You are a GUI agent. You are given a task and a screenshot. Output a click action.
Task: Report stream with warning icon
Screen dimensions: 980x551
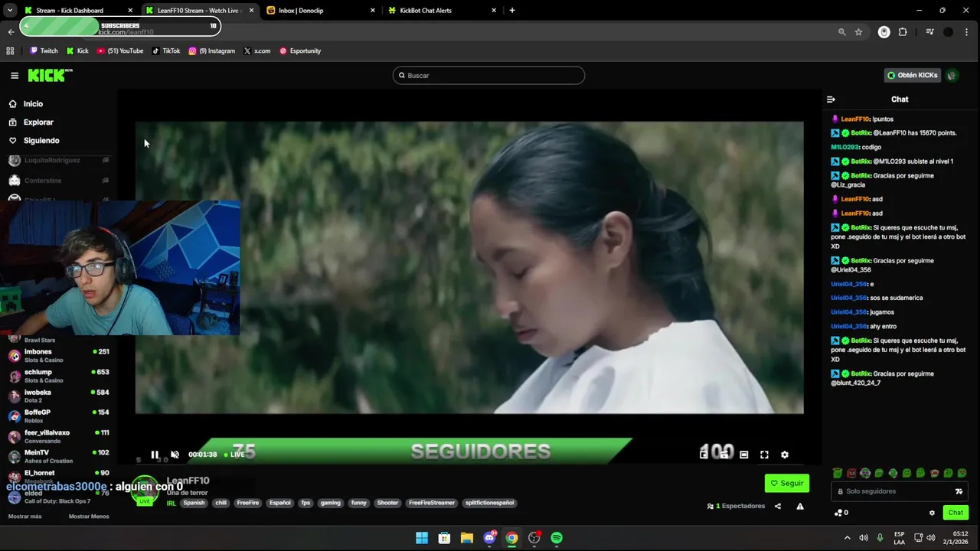800,506
